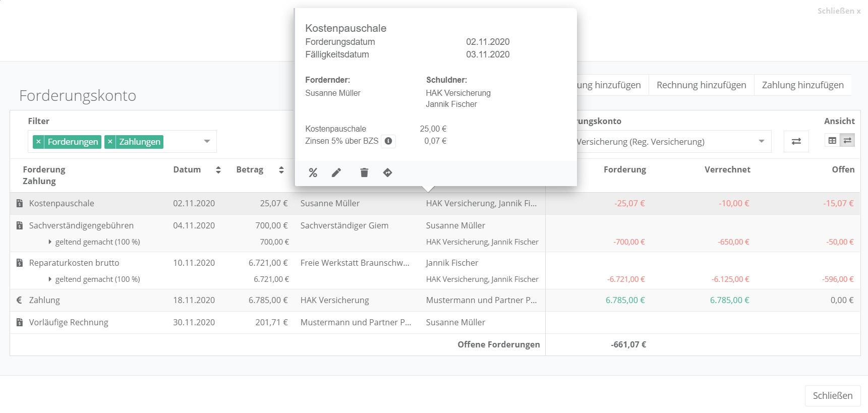Click the percent interest icon in popup
Screen dimensions: 868x413
pyautogui.click(x=313, y=173)
